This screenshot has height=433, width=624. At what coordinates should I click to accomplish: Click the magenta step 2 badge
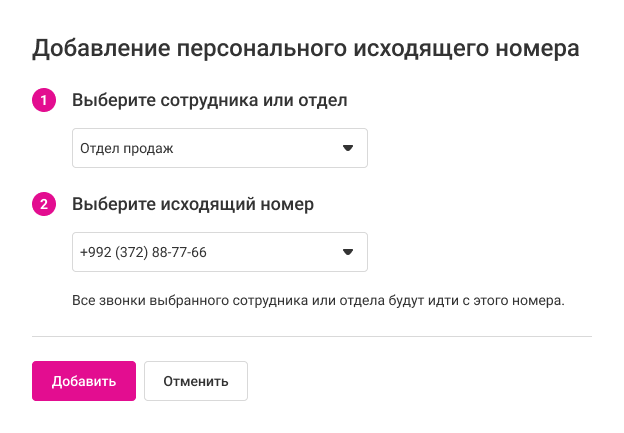43,205
